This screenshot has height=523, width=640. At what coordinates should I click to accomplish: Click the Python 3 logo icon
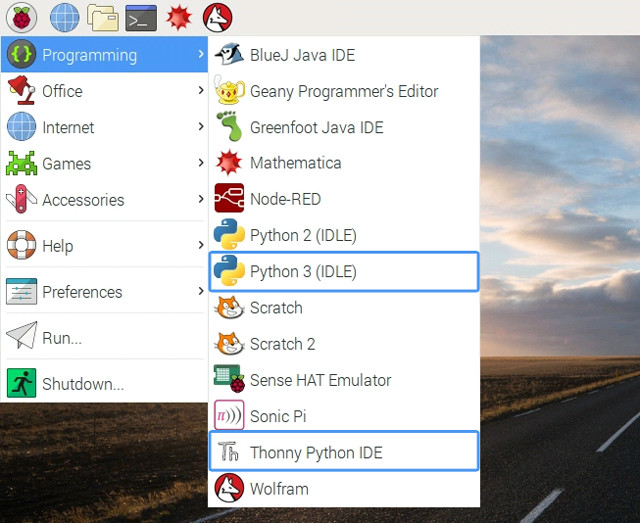click(x=229, y=270)
